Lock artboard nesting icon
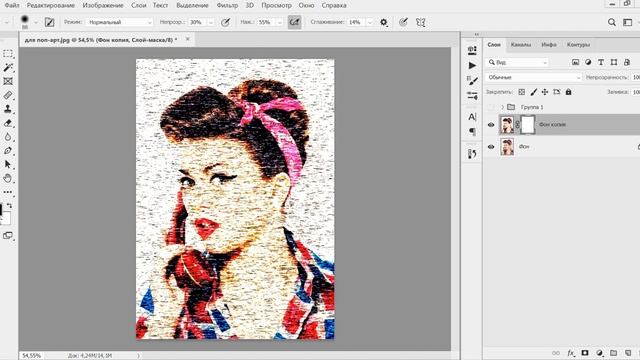 tap(557, 92)
